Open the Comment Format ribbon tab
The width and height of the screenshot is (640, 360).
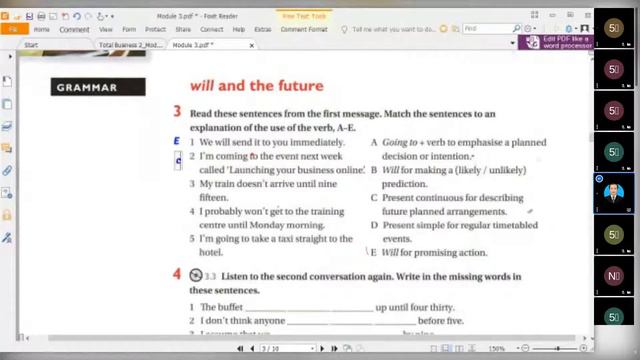click(x=304, y=29)
